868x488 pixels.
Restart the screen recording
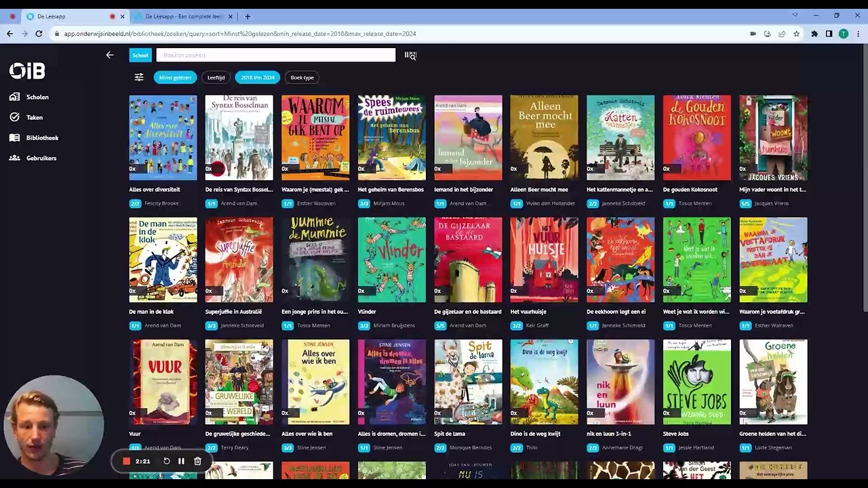point(166,462)
